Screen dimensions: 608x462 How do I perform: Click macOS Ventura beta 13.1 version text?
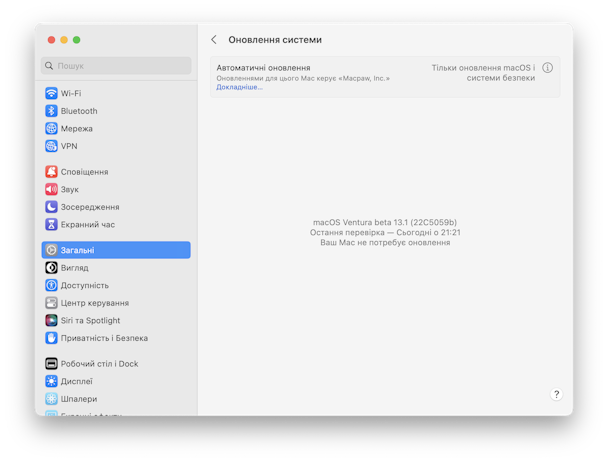(385, 222)
